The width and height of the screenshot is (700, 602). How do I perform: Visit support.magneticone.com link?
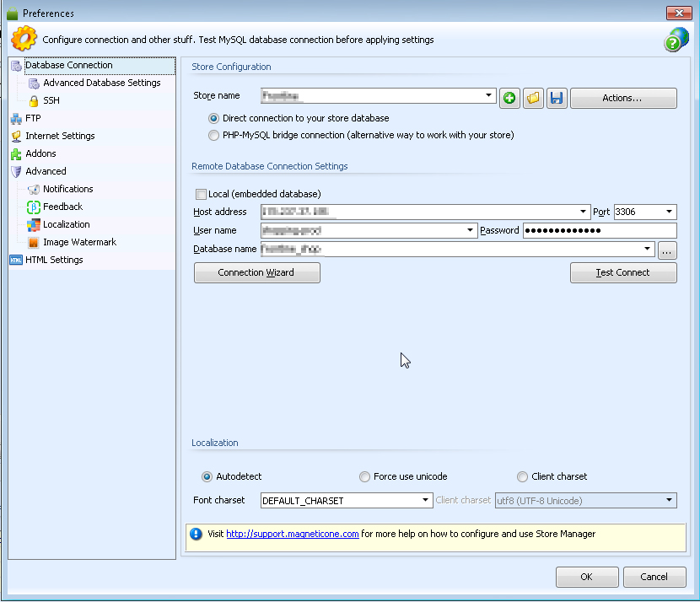[293, 534]
